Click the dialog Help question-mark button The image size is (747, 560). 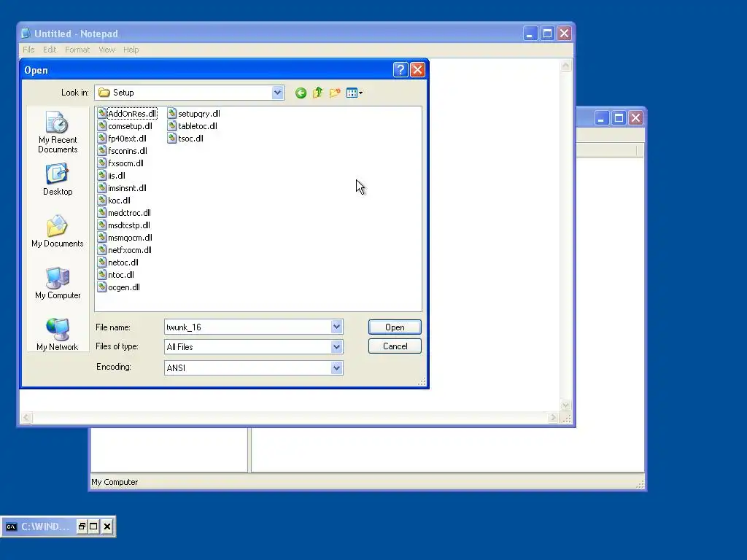click(x=400, y=70)
